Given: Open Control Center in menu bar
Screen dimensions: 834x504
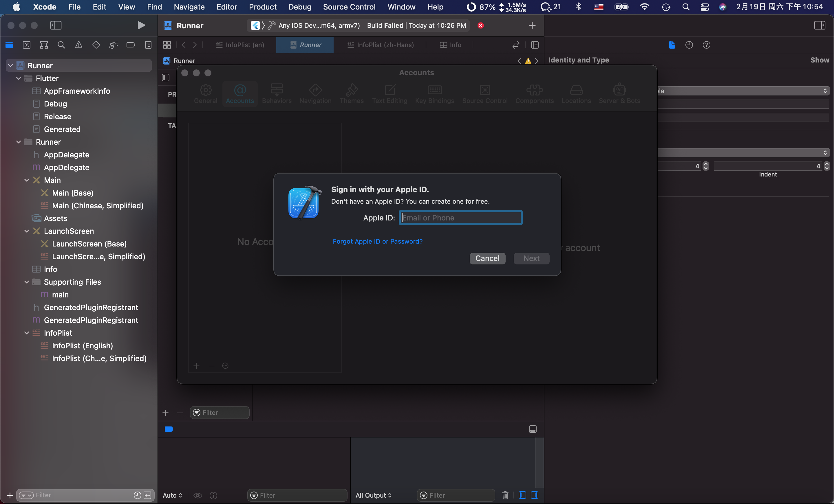Looking at the screenshot, I should (704, 7).
